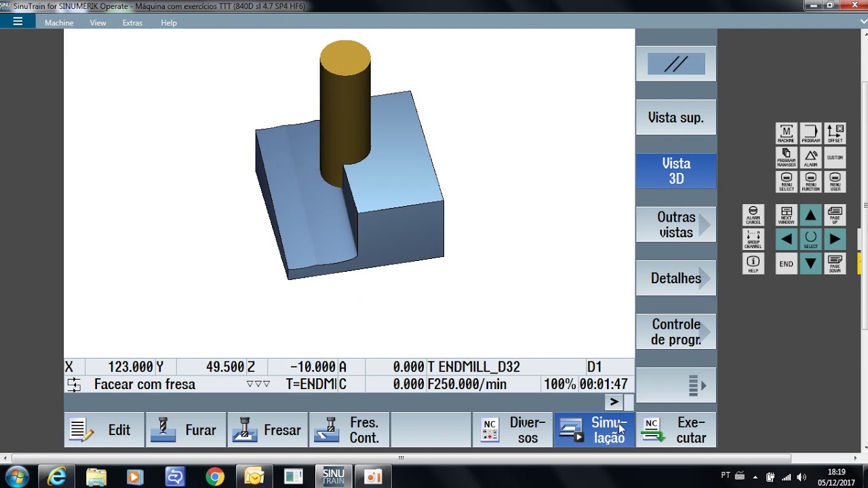The image size is (868, 488).
Task: Open the Extras menu
Action: 132,22
